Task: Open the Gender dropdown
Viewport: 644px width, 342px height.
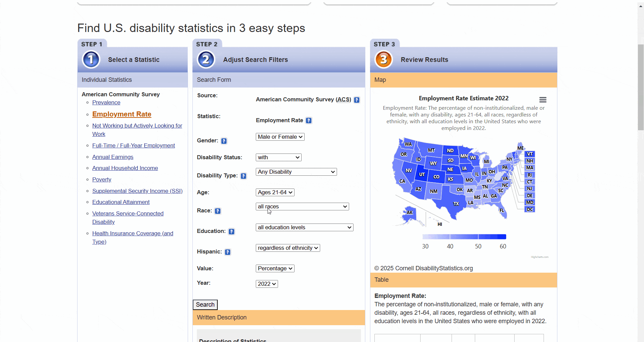Action: (280, 137)
